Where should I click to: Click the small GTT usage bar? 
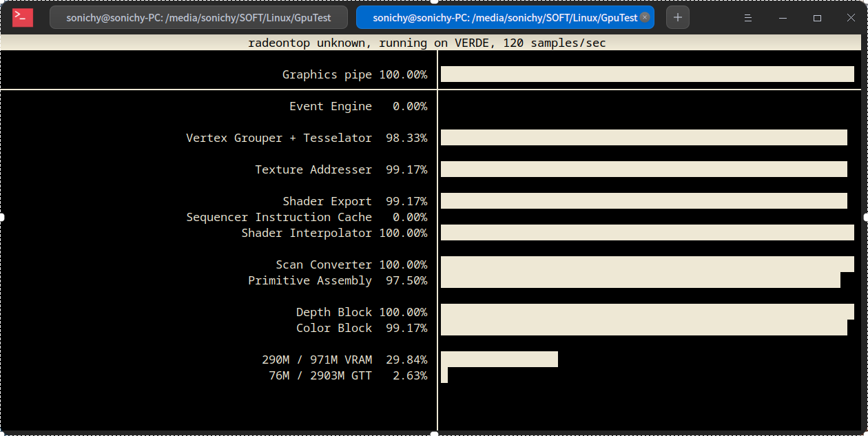click(x=444, y=375)
